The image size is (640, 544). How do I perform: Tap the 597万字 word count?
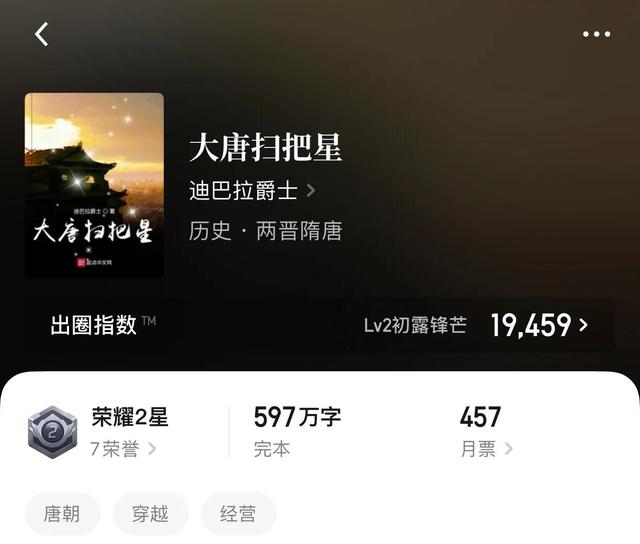pyautogui.click(x=297, y=417)
